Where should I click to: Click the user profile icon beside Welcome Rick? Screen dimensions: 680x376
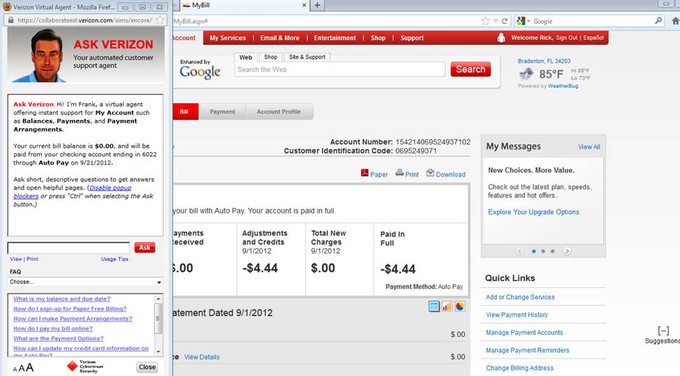point(501,38)
